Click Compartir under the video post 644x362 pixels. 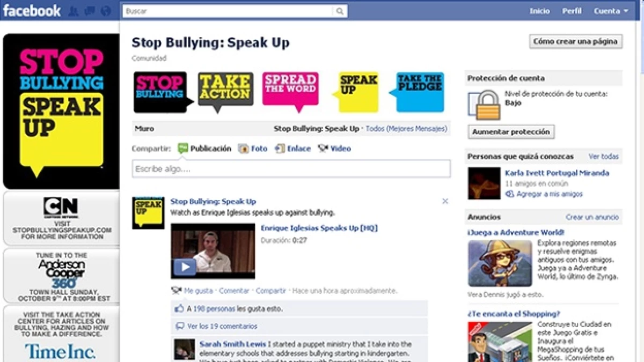tap(271, 291)
